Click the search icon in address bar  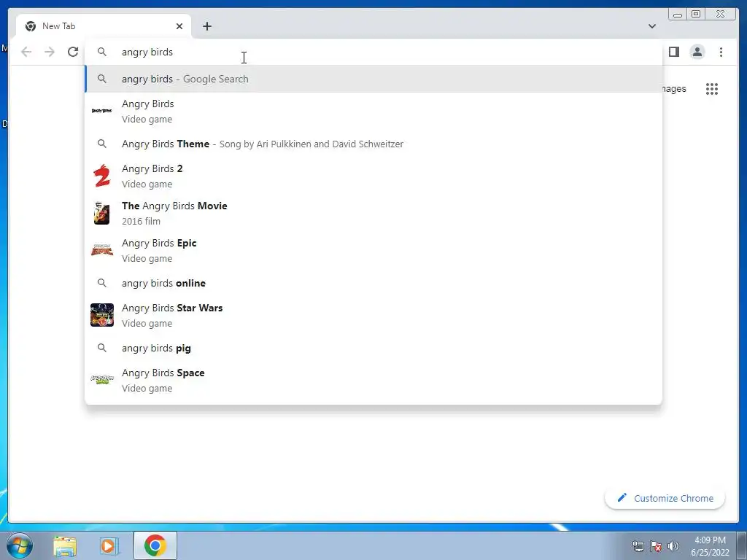tap(102, 52)
